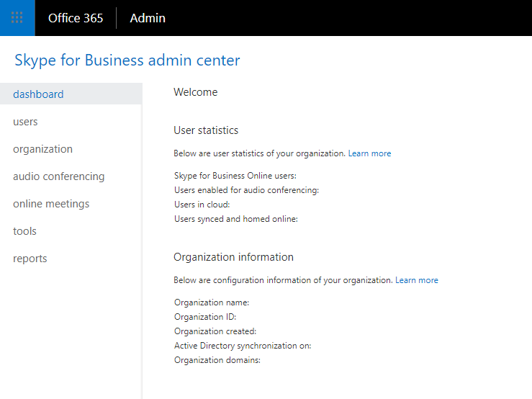532x399 pixels.
Task: Click 'Users synced and homed online:' label
Action: coord(236,219)
